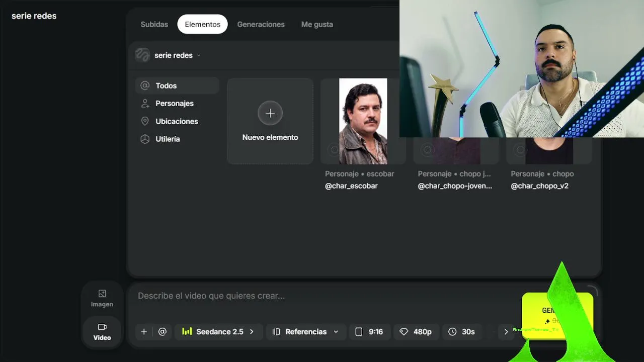The image size is (644, 362).
Task: Toggle the selection circle on the chopo joven card
Action: tap(427, 150)
